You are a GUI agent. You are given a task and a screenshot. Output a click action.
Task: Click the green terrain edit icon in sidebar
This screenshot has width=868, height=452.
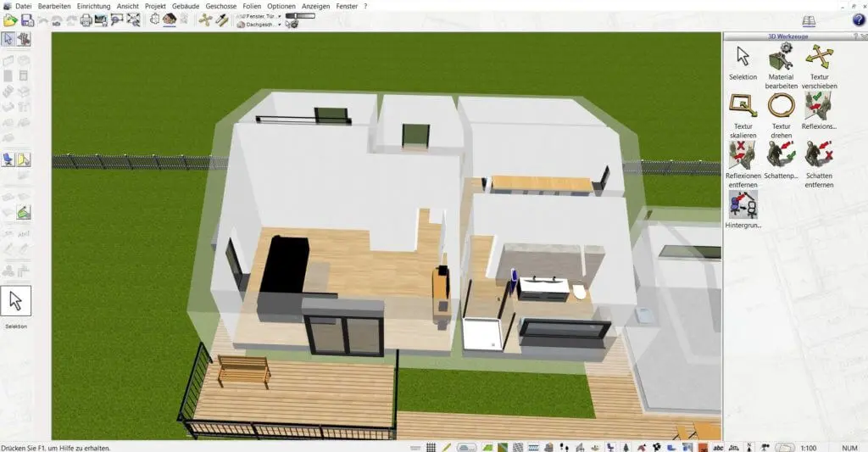(x=23, y=212)
